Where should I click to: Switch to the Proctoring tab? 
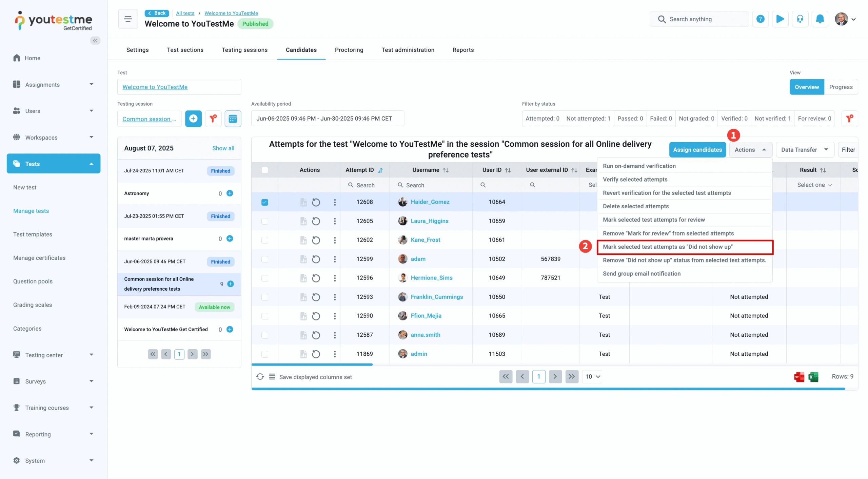[x=349, y=50]
